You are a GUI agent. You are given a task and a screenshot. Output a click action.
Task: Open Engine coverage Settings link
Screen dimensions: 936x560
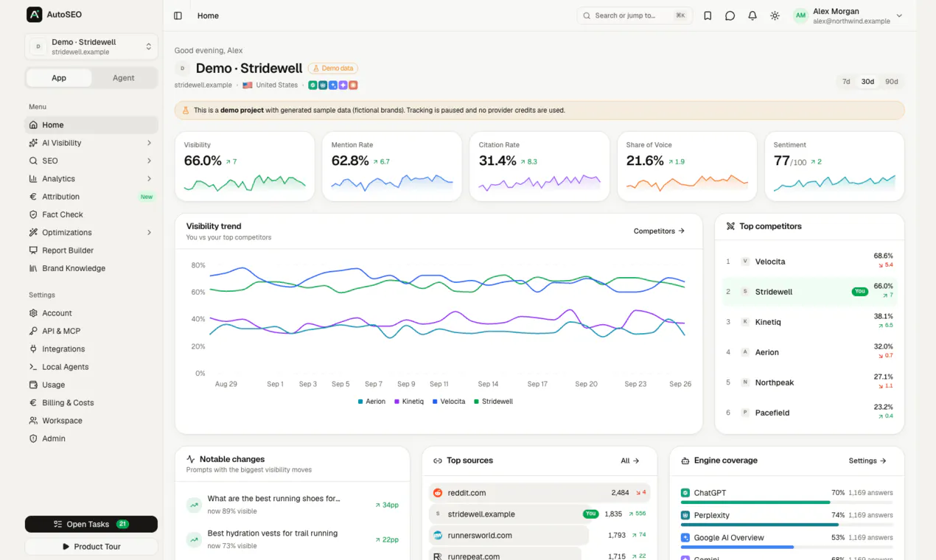[867, 461]
